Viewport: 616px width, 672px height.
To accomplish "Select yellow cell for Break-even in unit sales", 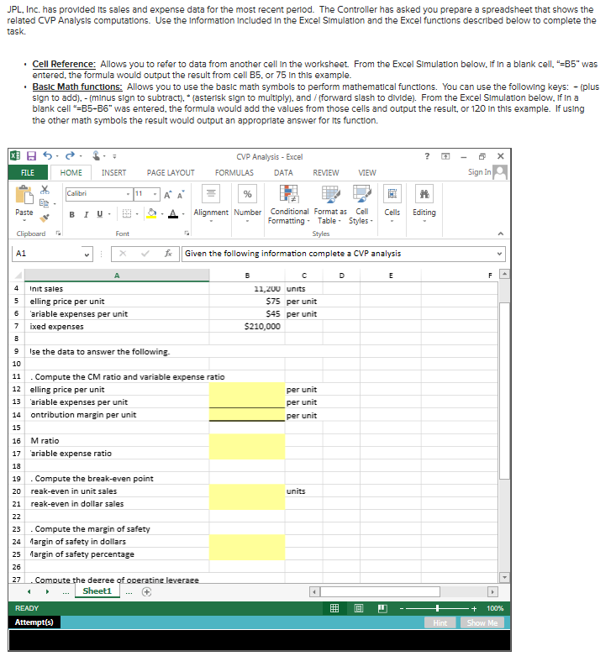I will tap(247, 491).
